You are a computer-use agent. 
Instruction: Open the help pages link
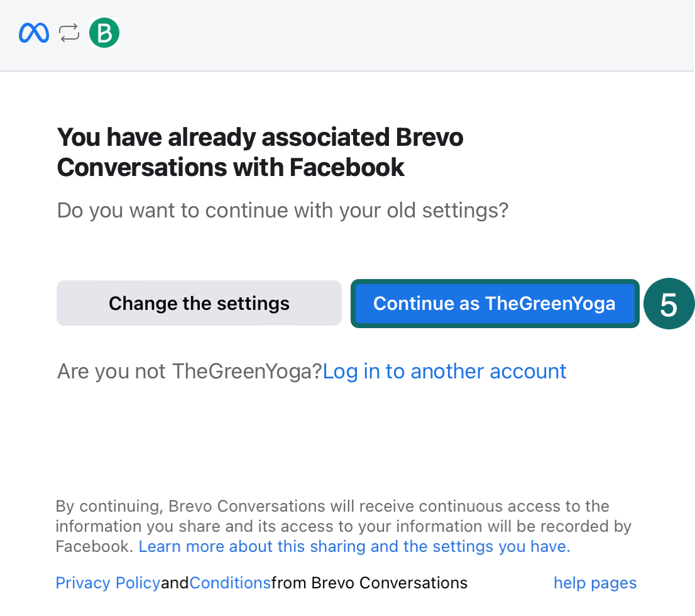tap(594, 583)
